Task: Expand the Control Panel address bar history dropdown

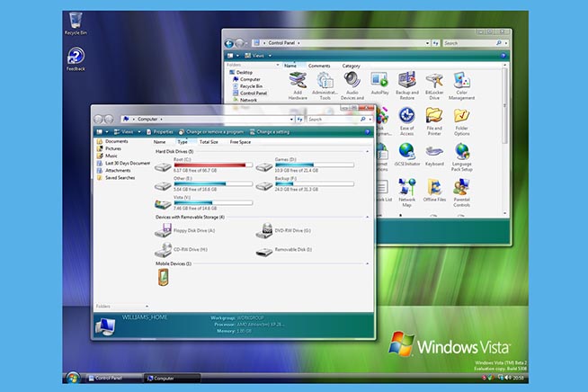Action: tap(427, 43)
